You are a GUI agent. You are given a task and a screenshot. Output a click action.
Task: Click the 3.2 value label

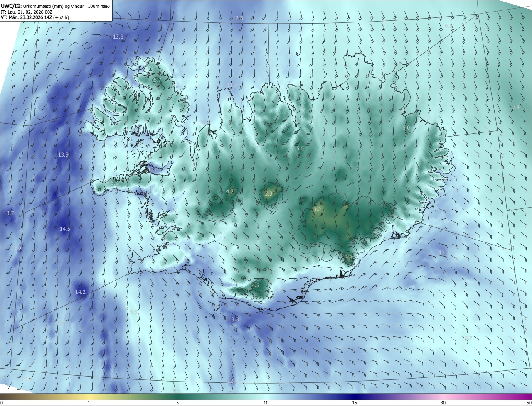tap(317, 209)
